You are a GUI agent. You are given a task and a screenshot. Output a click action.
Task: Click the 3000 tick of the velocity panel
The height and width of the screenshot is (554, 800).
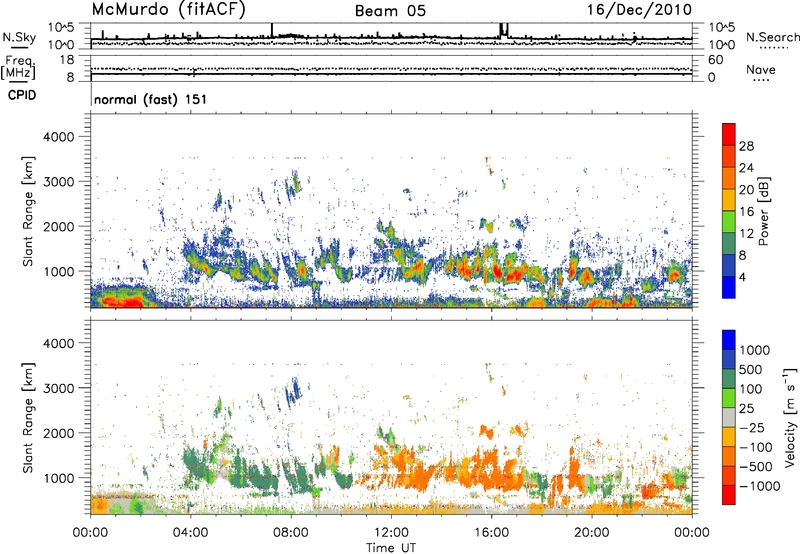pyautogui.click(x=58, y=388)
